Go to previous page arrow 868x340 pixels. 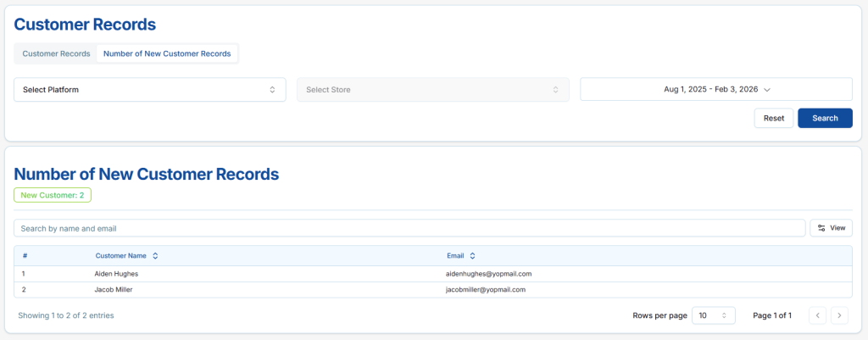[817, 315]
